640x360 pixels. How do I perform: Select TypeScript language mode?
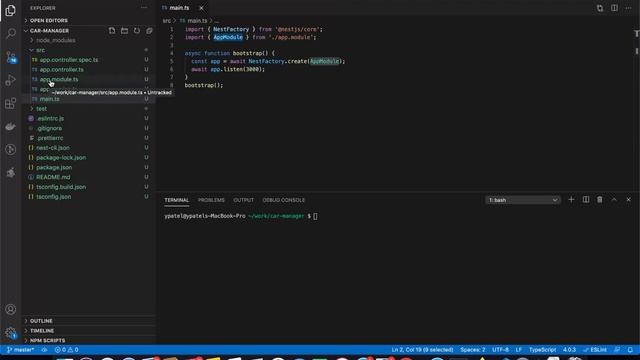point(542,350)
